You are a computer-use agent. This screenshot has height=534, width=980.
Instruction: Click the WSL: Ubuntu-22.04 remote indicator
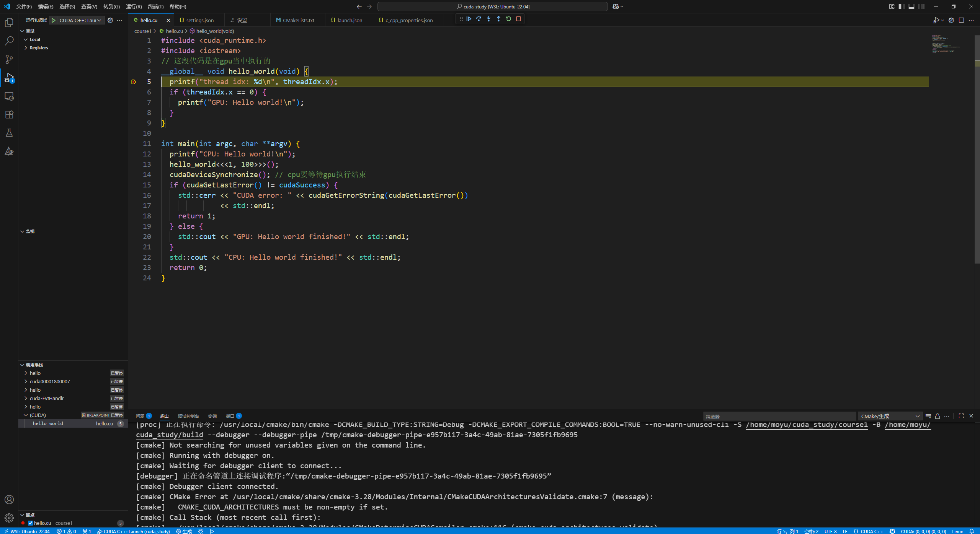coord(27,531)
